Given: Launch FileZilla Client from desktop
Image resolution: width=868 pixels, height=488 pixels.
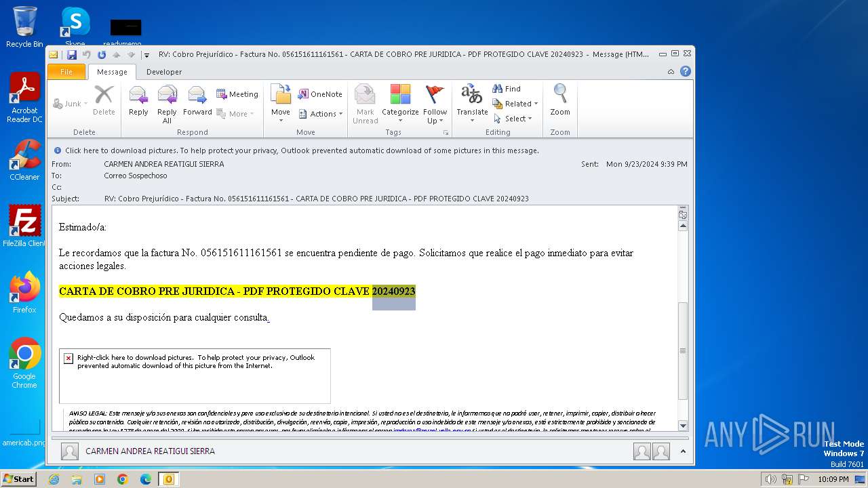Looking at the screenshot, I should (24, 226).
